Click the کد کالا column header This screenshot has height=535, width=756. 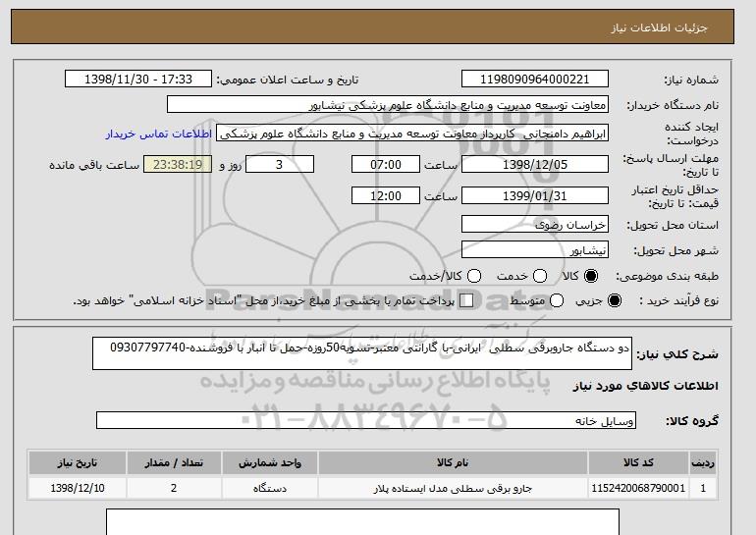(x=638, y=462)
